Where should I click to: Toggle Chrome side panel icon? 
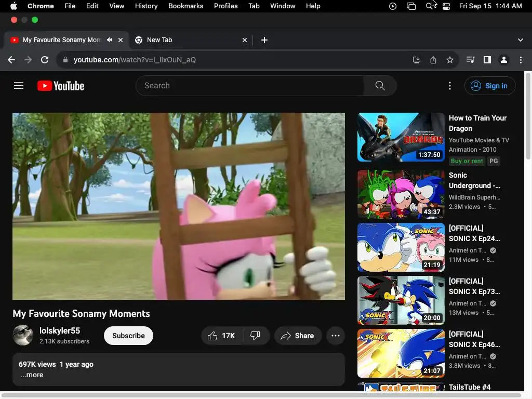487,60
